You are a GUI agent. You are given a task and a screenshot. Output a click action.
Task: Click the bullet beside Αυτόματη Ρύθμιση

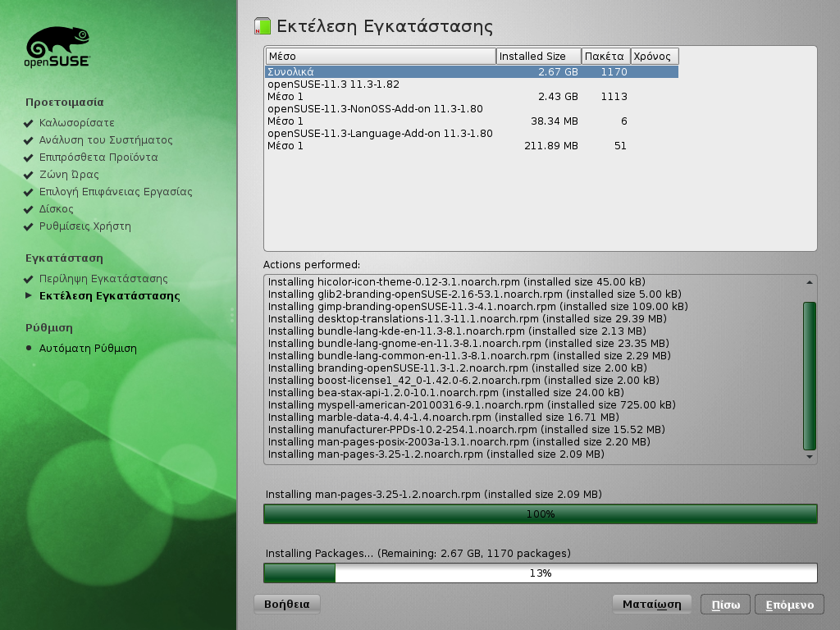[29, 348]
